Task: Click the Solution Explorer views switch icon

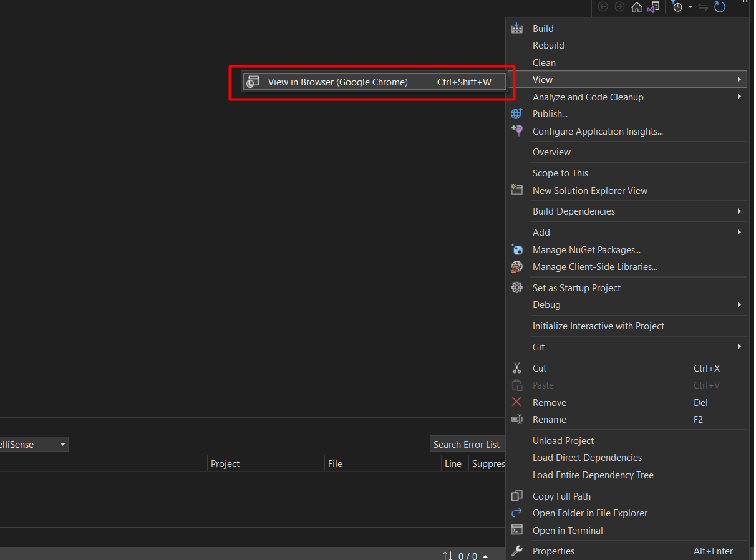Action: click(x=653, y=7)
